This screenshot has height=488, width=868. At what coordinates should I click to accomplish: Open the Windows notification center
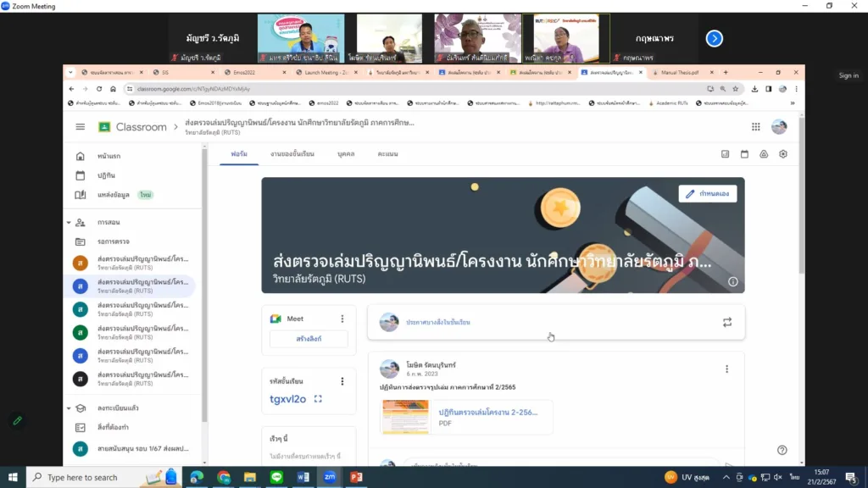851,477
